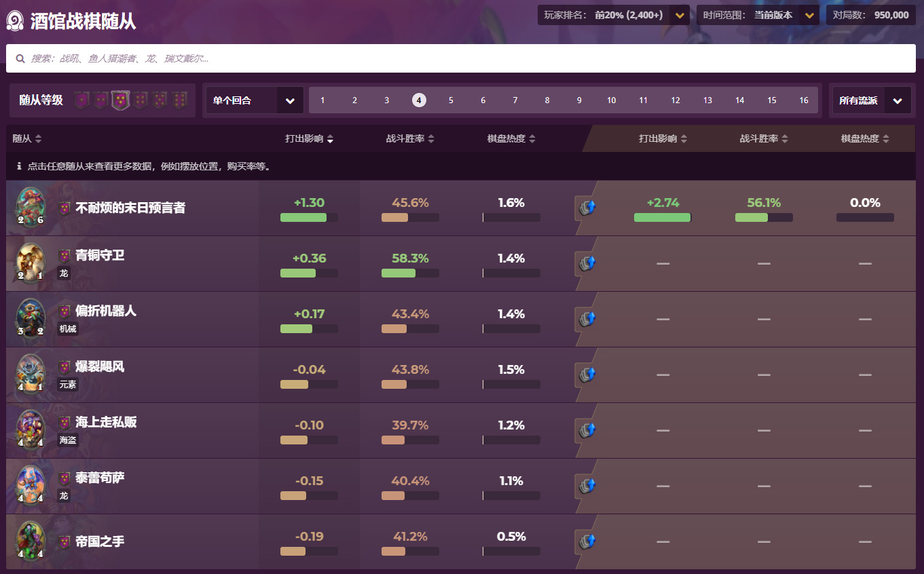
Task: Toggle the active tier 3 minion shield
Action: coord(120,100)
